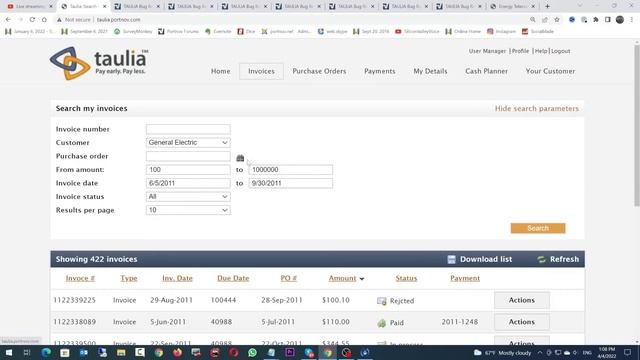
Task: Click the From amount field showing 100
Action: (x=188, y=170)
